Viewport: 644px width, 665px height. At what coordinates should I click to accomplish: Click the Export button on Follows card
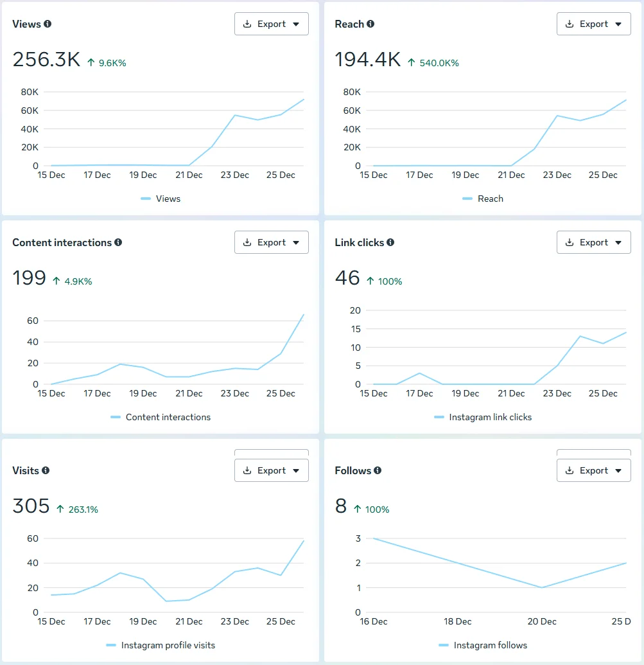tap(593, 470)
